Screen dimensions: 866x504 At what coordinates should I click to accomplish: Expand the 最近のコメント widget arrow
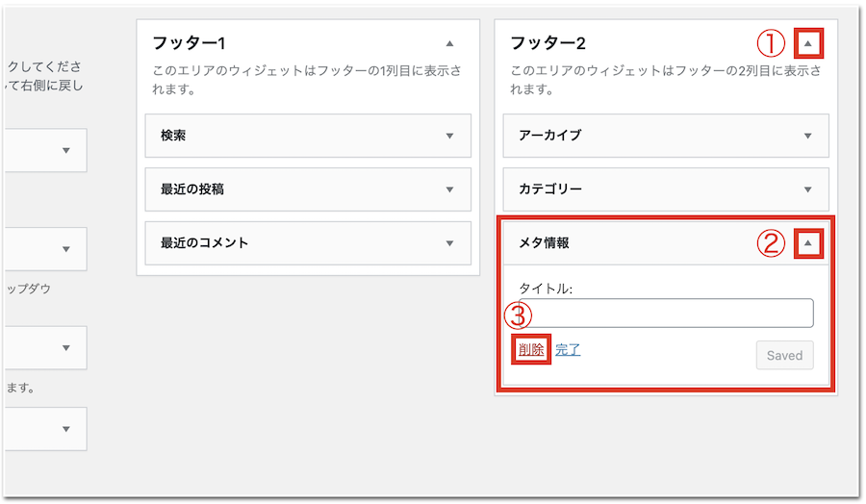(x=449, y=243)
